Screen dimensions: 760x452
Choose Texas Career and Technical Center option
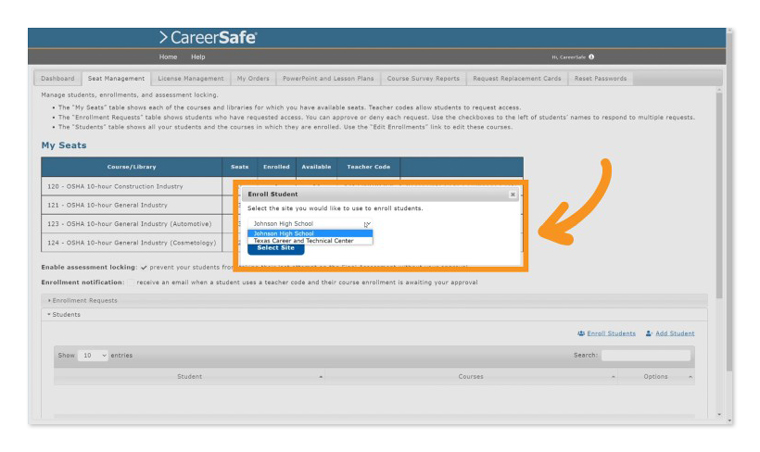tap(310, 241)
